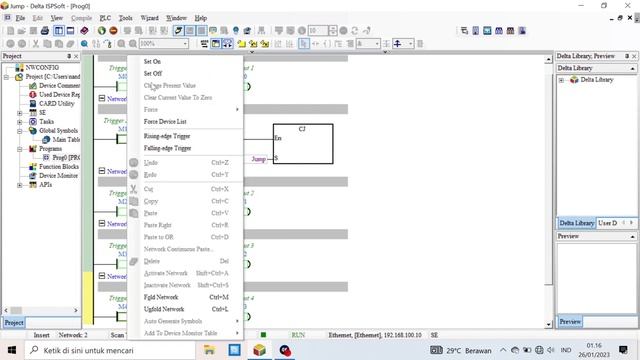Click the Project tab at bottom left
Viewport: 640px width, 360px height.
tap(13, 322)
